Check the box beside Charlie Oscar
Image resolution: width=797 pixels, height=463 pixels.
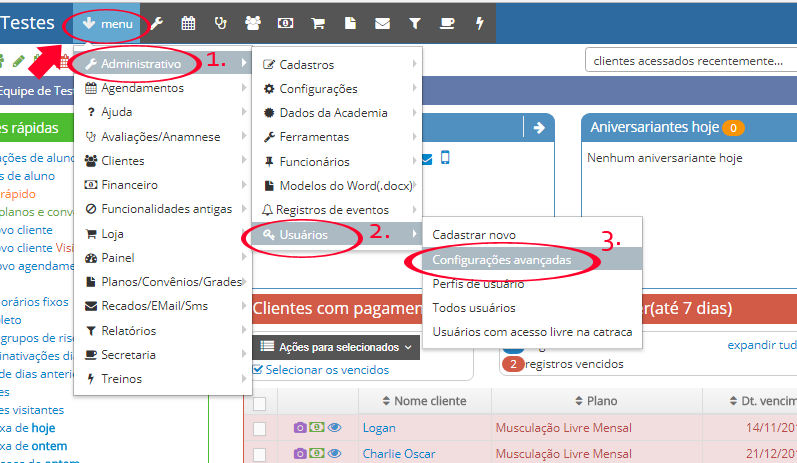coord(260,453)
